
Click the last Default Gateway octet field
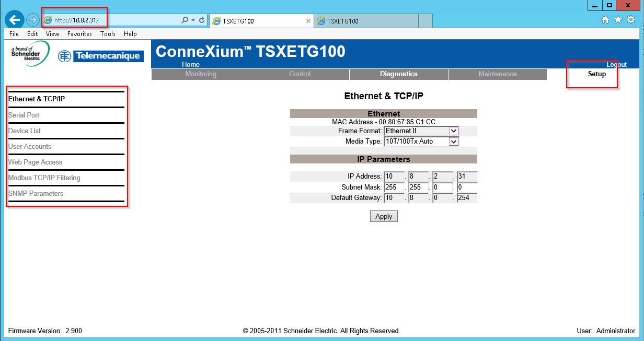466,198
